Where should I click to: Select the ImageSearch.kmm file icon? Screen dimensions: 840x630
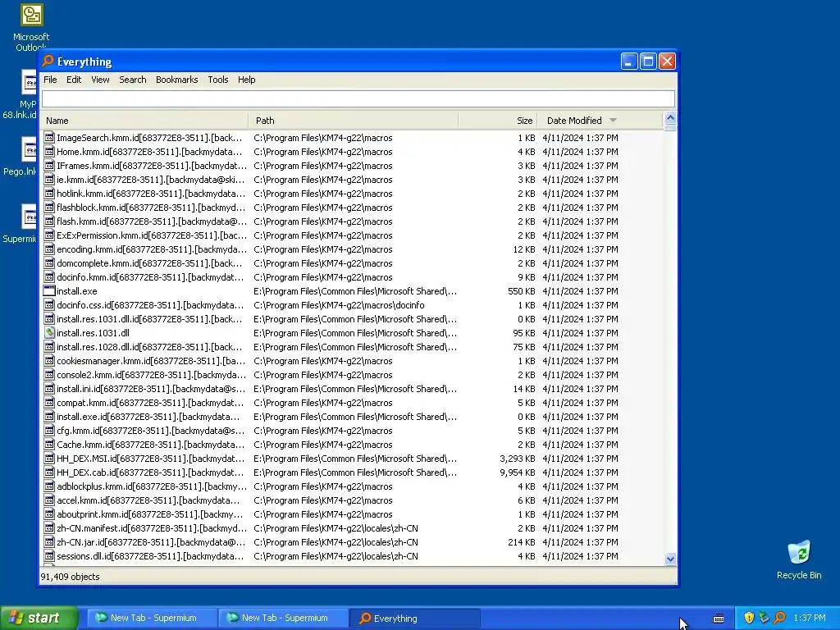[49, 138]
